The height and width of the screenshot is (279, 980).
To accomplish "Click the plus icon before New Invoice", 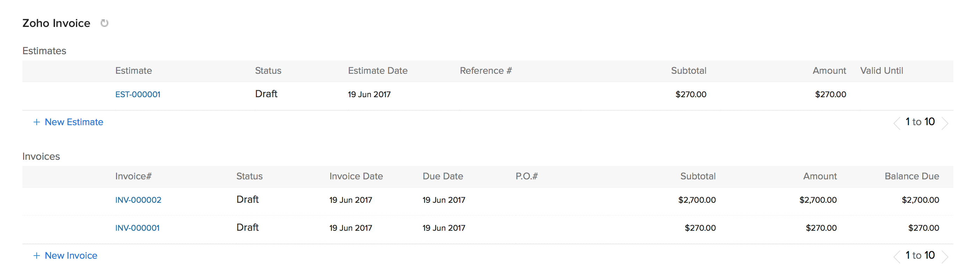I will click(x=36, y=256).
